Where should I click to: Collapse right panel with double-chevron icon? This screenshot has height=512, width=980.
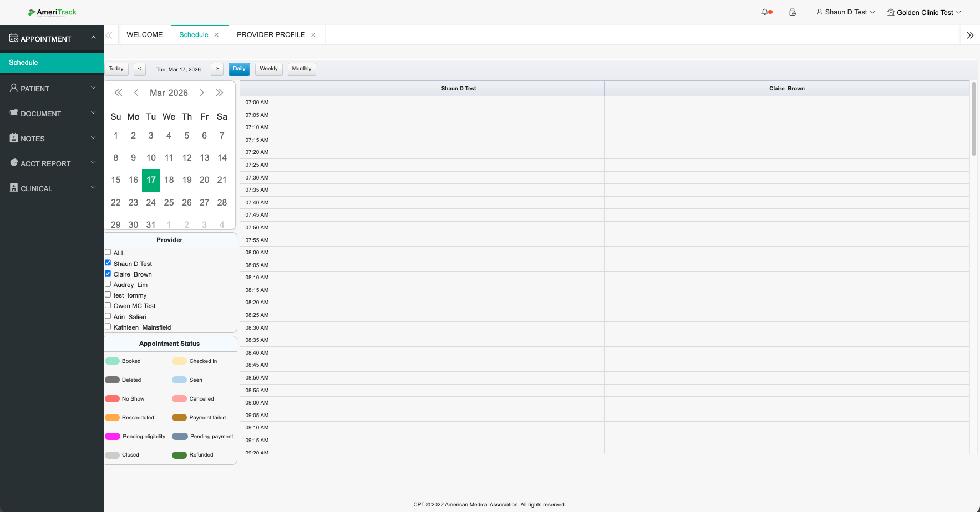pos(970,35)
